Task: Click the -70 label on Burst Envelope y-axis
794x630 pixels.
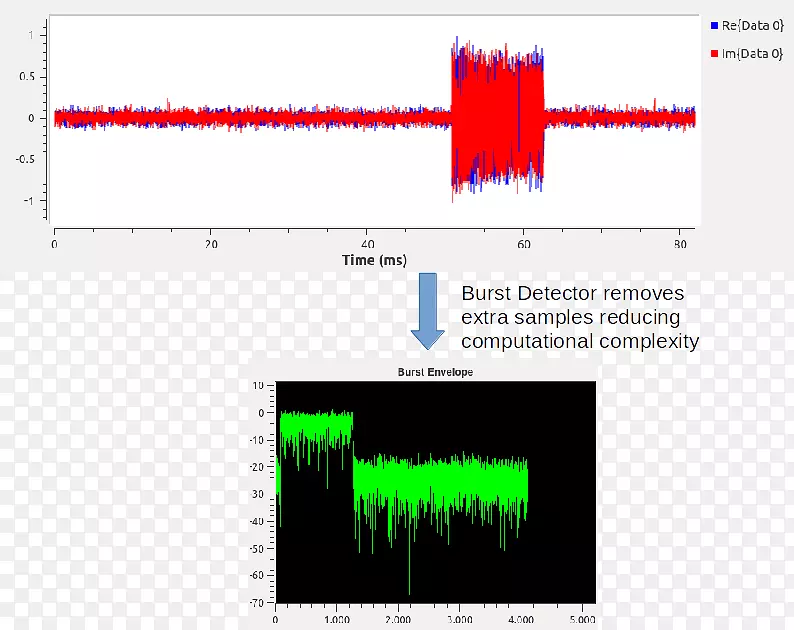Action: click(257, 603)
